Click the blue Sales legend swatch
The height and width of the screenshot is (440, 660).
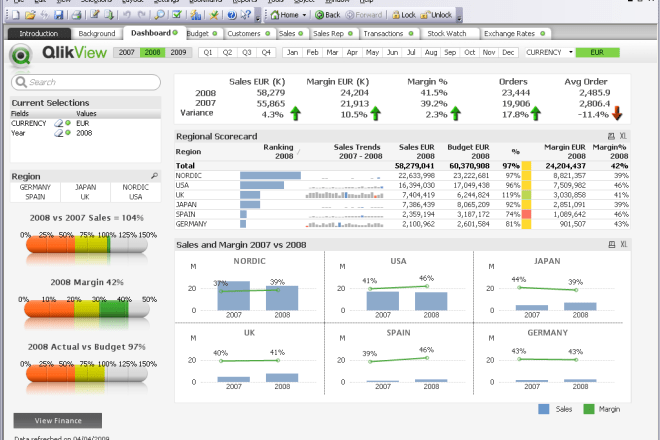click(x=544, y=409)
